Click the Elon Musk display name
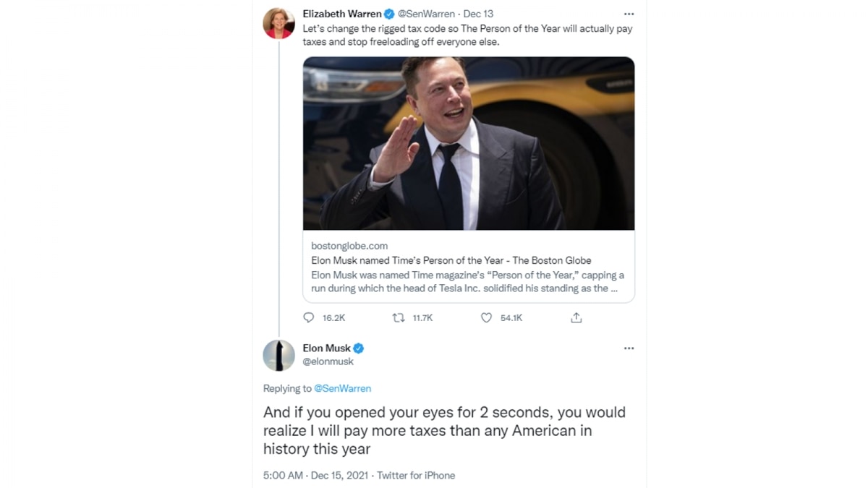The width and height of the screenshot is (868, 488). coord(326,348)
